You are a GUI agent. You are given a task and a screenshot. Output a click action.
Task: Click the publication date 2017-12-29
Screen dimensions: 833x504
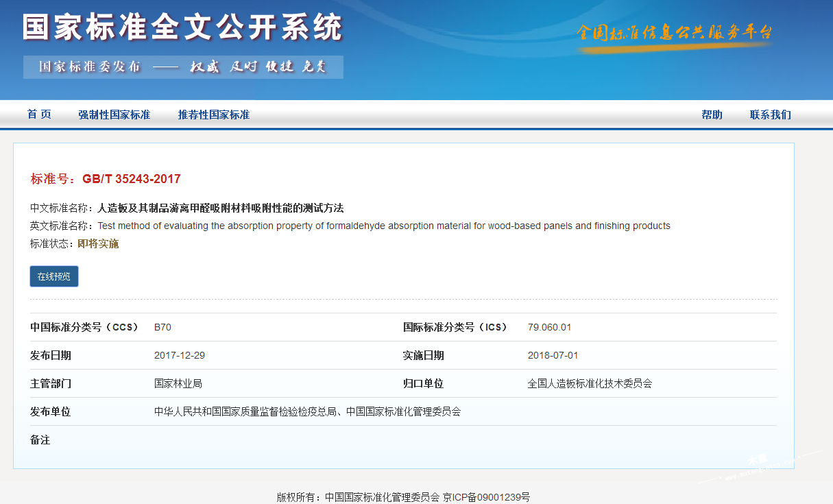180,355
